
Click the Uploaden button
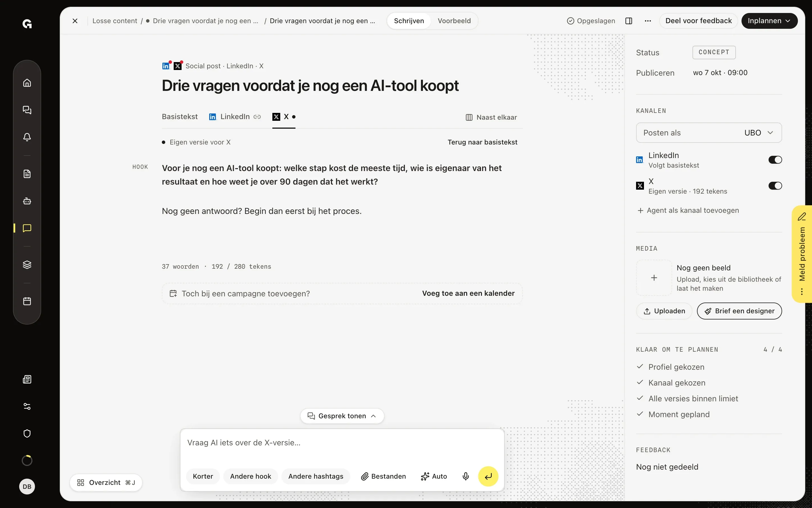click(x=664, y=311)
